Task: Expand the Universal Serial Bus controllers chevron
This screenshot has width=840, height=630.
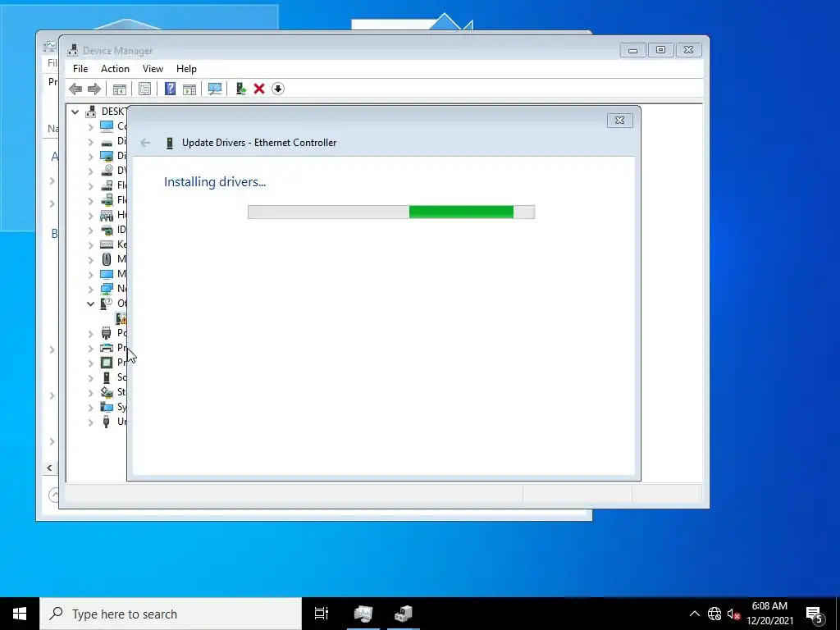Action: [90, 422]
